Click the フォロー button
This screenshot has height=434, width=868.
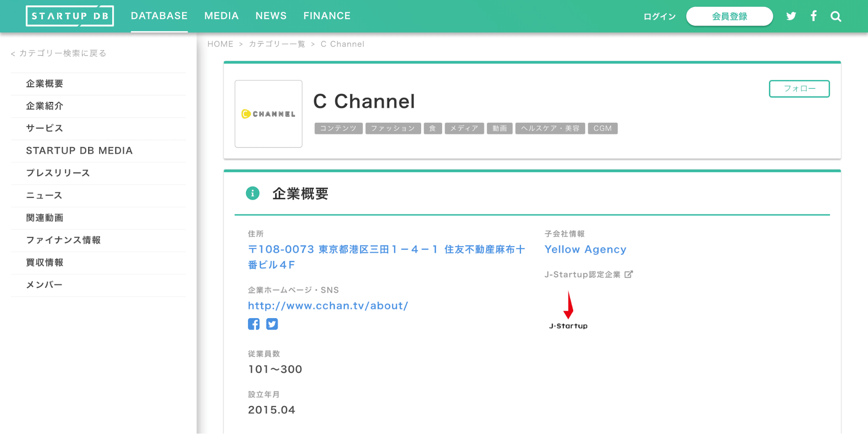tap(799, 89)
